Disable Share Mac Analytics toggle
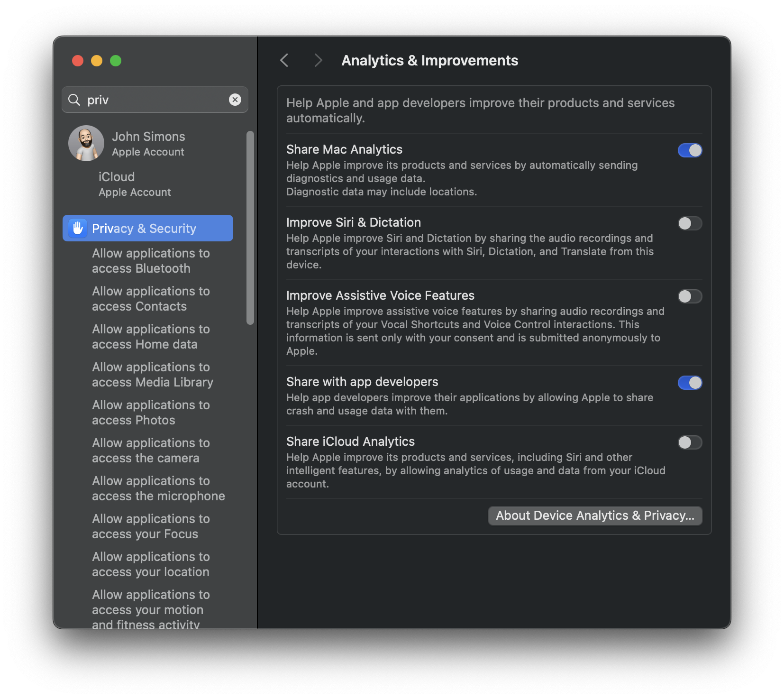This screenshot has width=784, height=699. coord(690,150)
